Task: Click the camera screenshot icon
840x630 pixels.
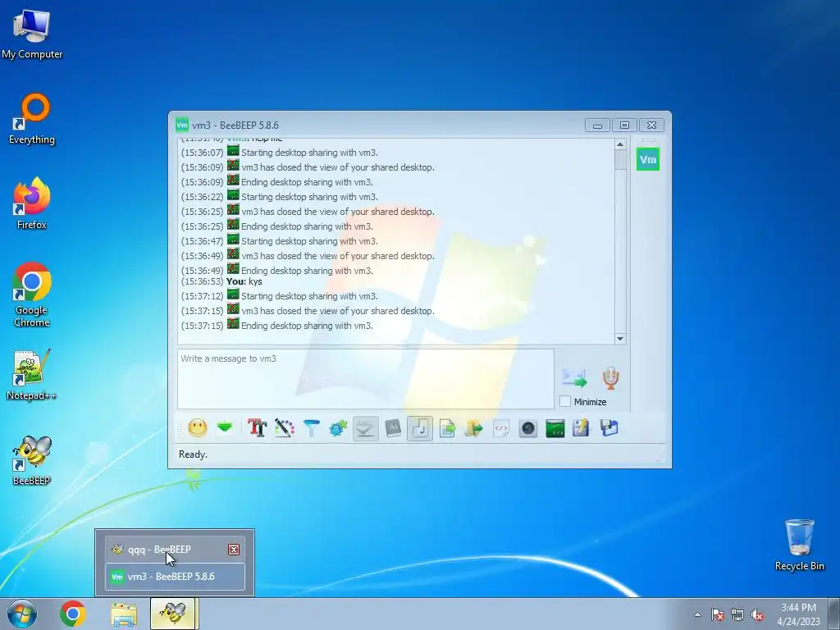Action: 528,428
